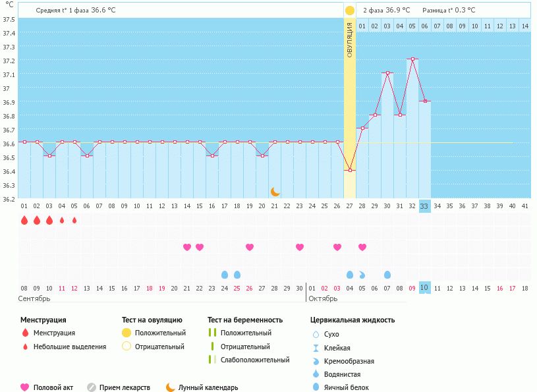
Task: Click the pink heart under day 23
Action: (300, 247)
